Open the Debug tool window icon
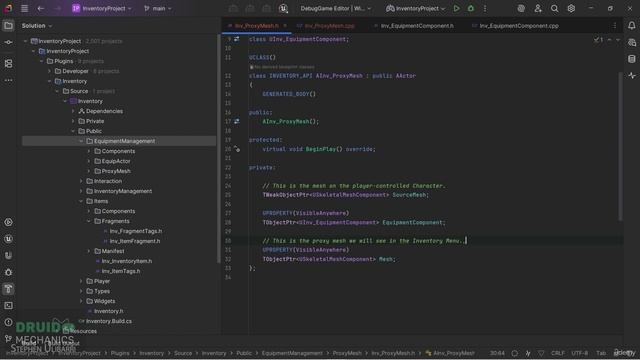 tap(8, 272)
